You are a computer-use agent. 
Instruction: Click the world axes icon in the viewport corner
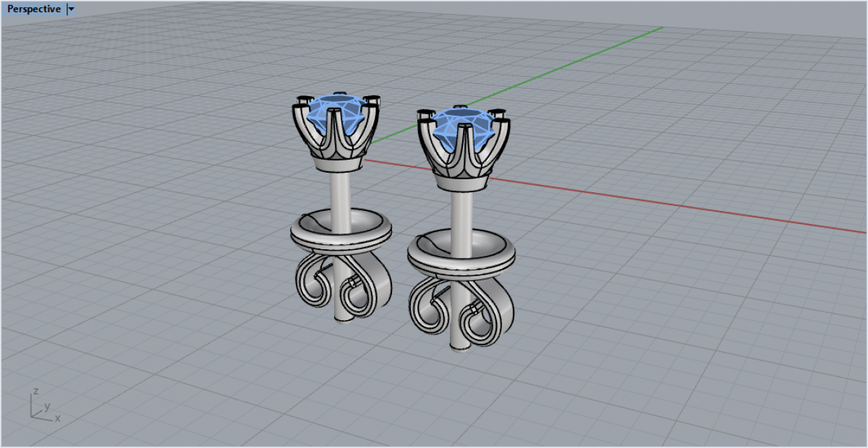[x=43, y=406]
